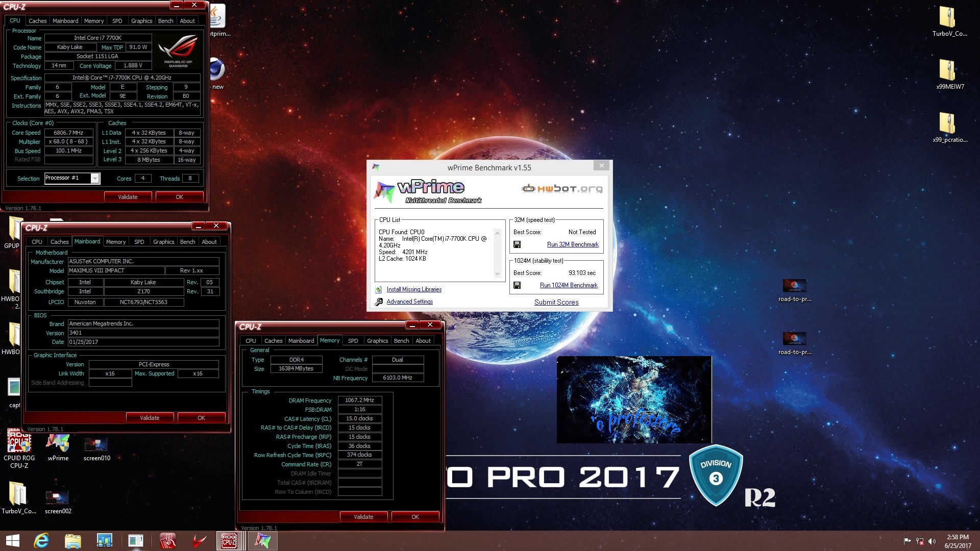The image size is (980, 551).
Task: Click Validate in CPU tab window
Action: [128, 197]
